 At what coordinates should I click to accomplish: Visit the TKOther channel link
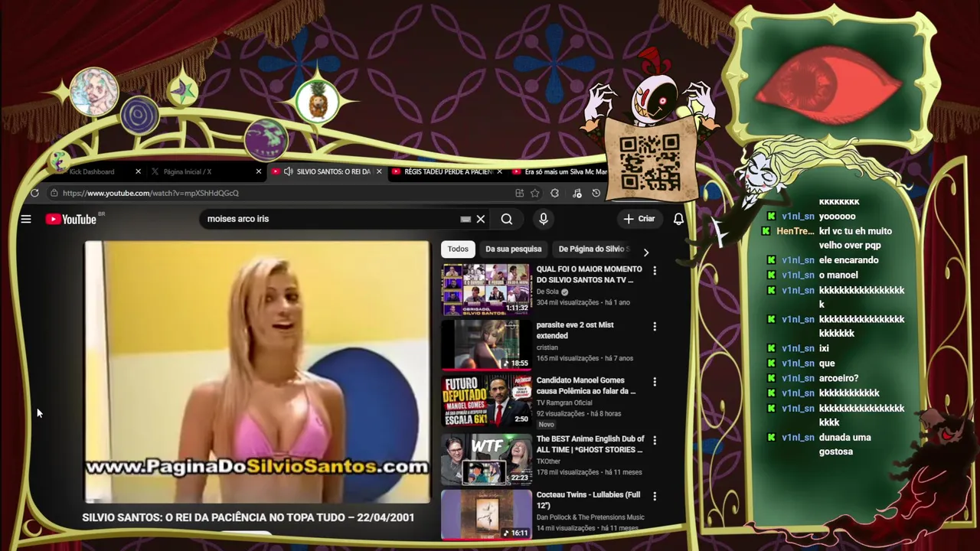click(x=548, y=461)
